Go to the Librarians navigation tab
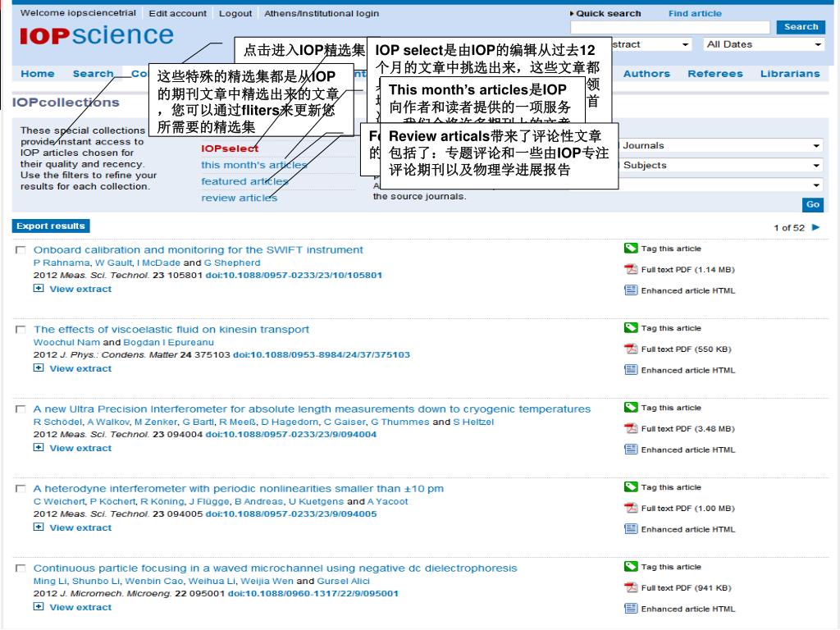 789,74
